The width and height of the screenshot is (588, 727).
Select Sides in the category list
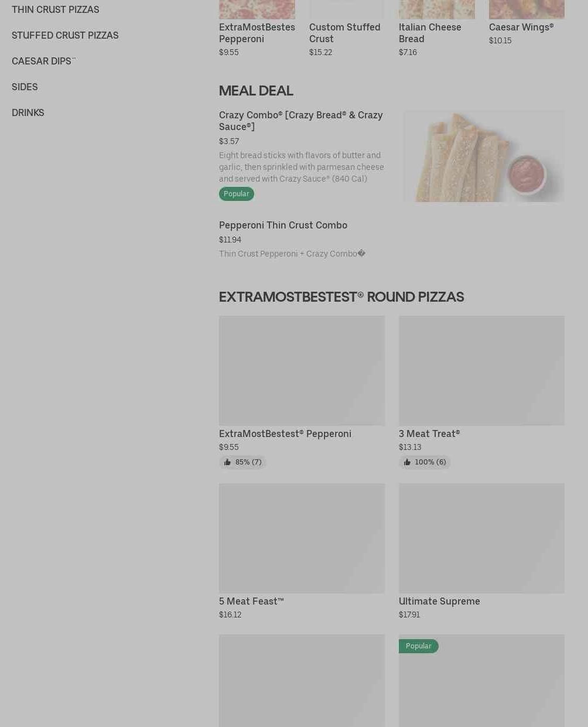coord(25,87)
